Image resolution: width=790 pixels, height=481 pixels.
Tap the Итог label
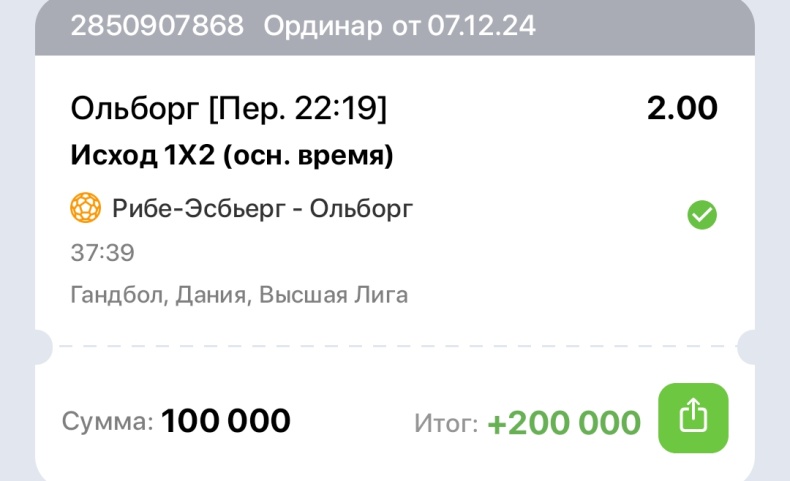click(x=446, y=423)
